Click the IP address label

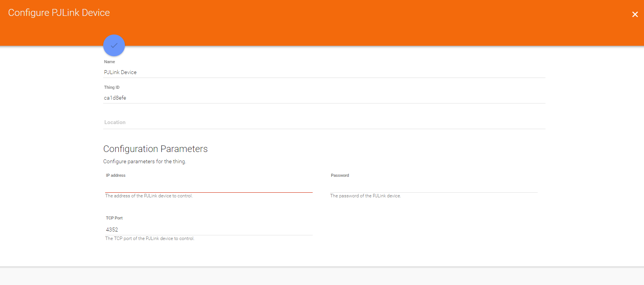click(116, 175)
